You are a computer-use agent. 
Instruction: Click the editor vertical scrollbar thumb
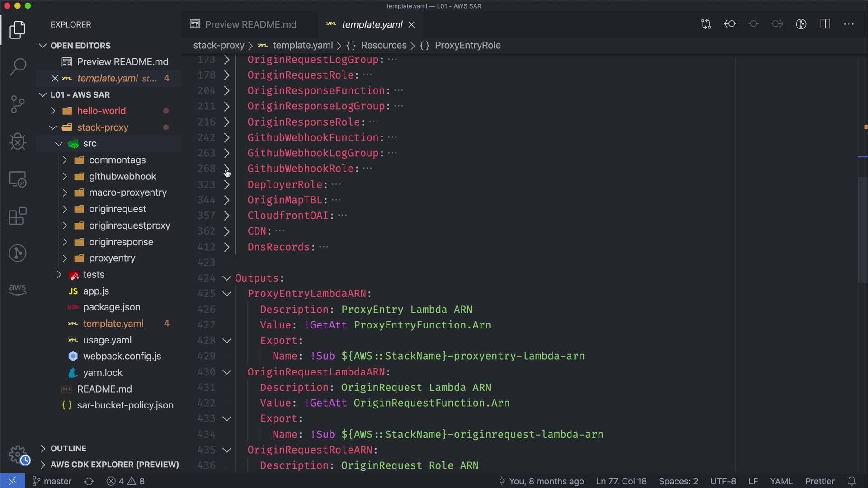tap(862, 230)
